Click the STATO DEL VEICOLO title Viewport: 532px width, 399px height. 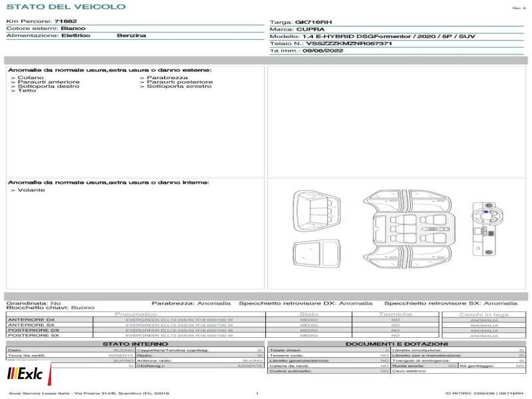pyautogui.click(x=66, y=7)
